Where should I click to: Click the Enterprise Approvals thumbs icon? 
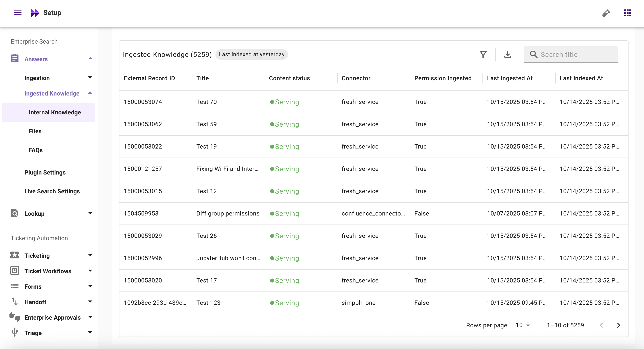tap(15, 317)
